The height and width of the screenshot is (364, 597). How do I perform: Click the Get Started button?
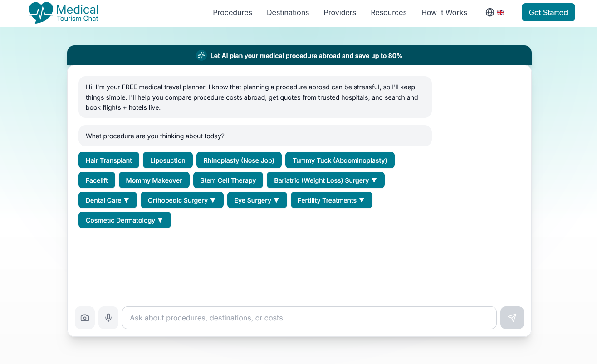point(548,12)
